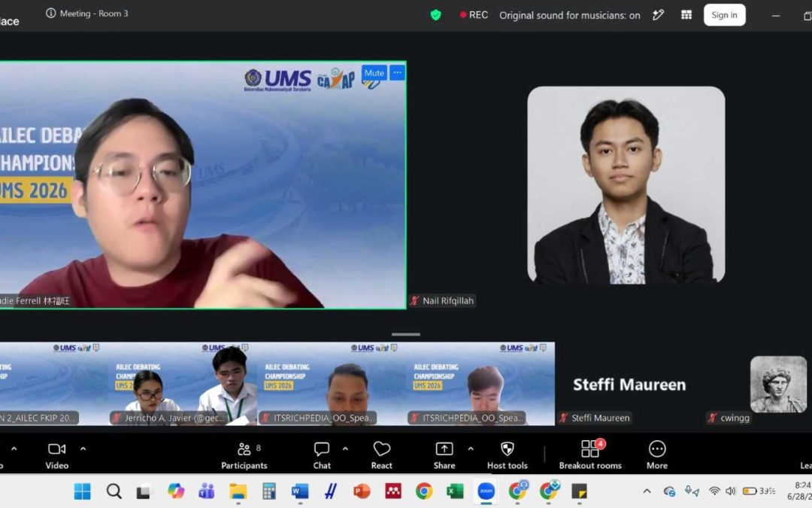The width and height of the screenshot is (812, 508).
Task: Open Wi-Fi network settings in tray
Action: tap(714, 491)
